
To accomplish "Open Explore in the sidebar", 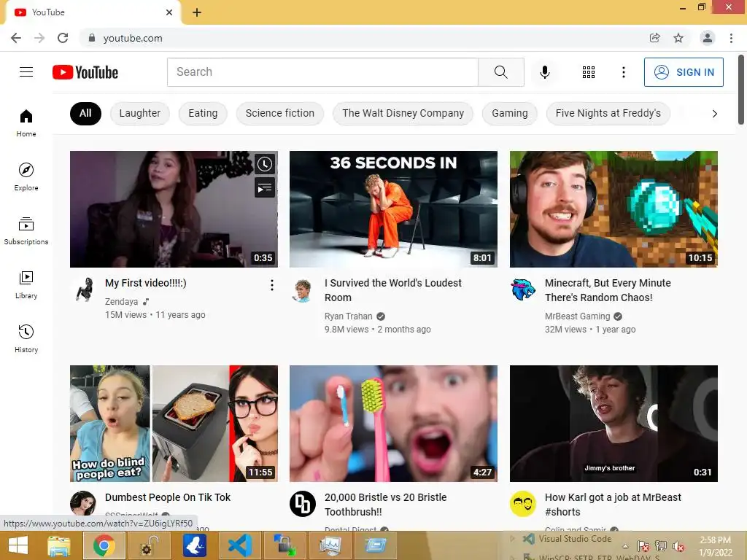I will 26,176.
